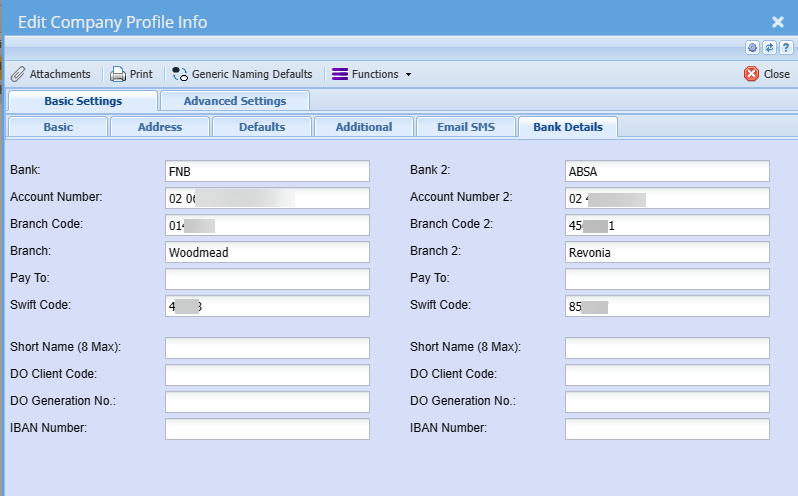This screenshot has height=496, width=798.
Task: Close the dialog with the title bar X
Action: tap(778, 21)
